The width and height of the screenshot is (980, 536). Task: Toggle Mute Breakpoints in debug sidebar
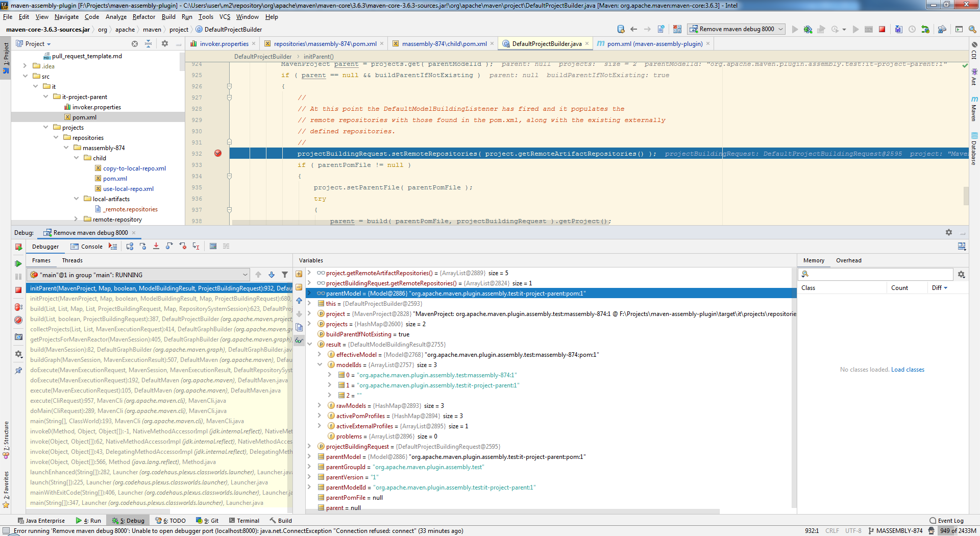18,320
